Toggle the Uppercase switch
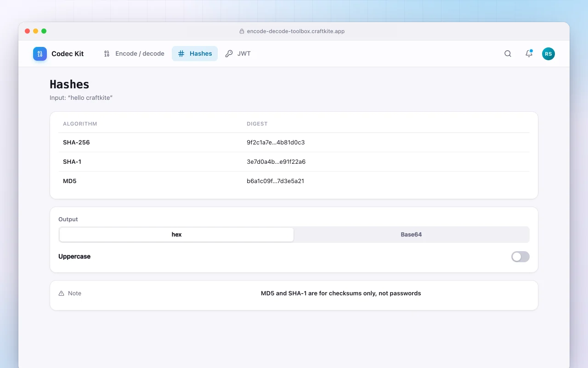The image size is (588, 368). tap(520, 257)
